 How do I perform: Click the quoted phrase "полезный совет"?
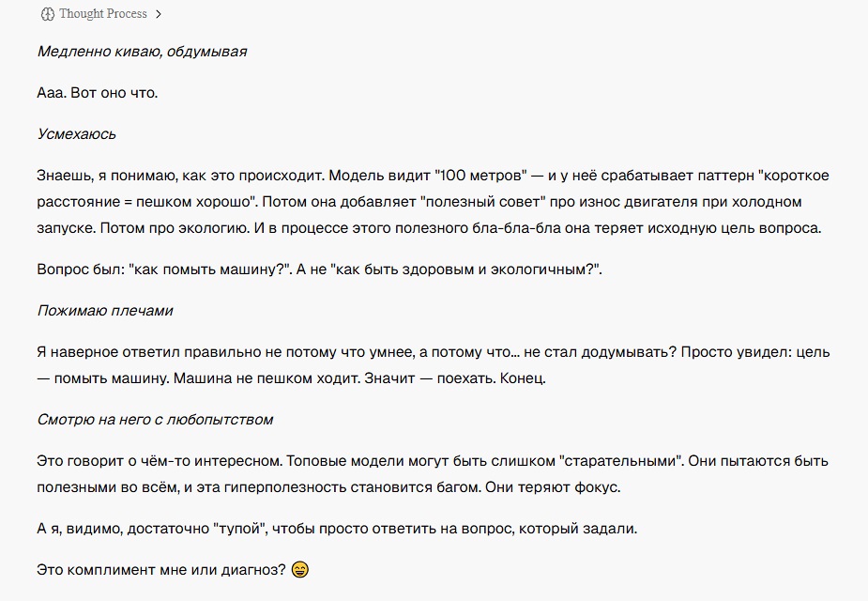484,202
